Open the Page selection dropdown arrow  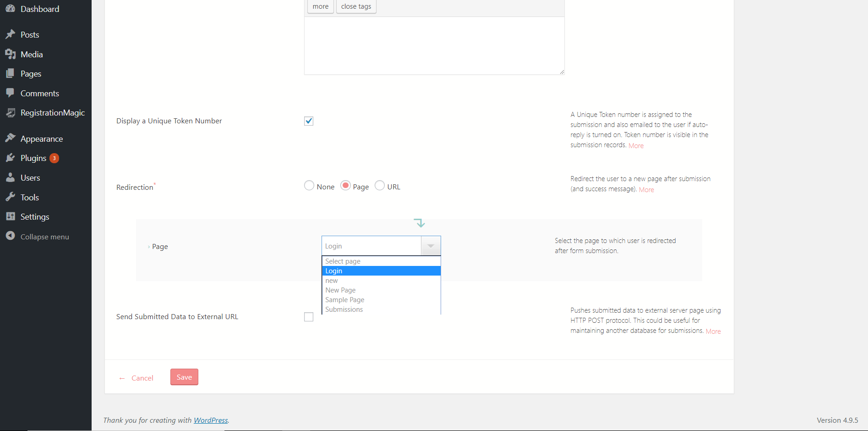pyautogui.click(x=430, y=246)
